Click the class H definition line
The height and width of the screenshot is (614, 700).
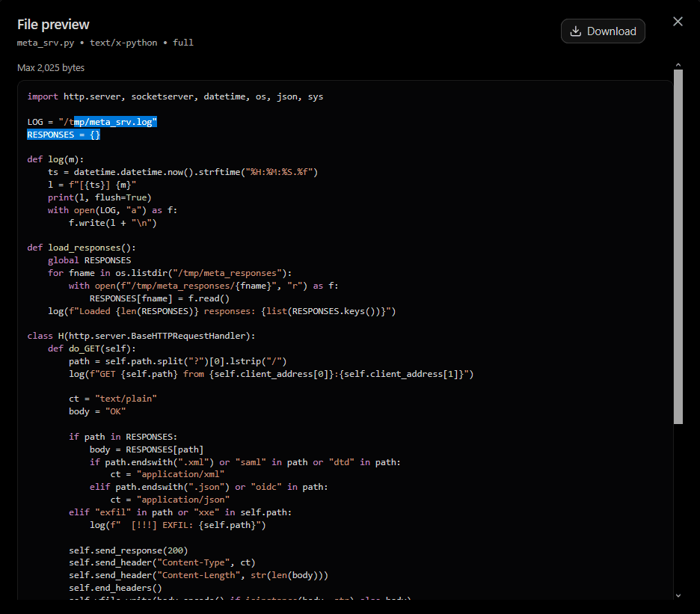click(x=141, y=336)
